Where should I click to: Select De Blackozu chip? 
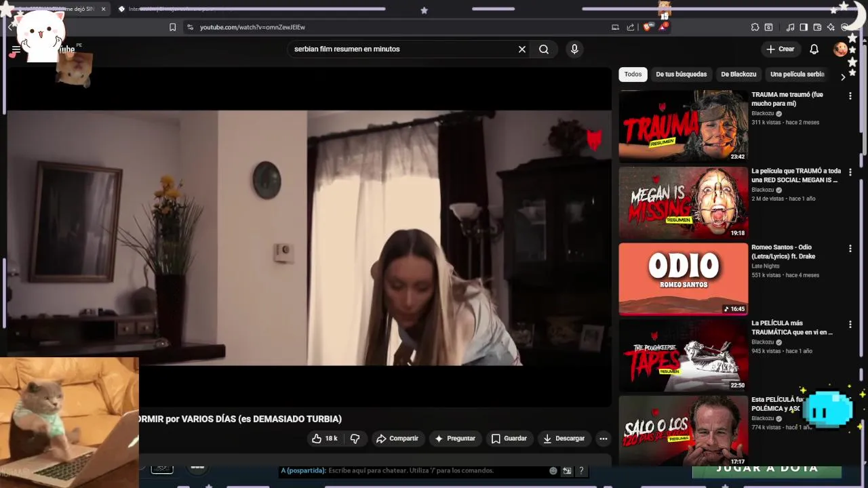[738, 74]
